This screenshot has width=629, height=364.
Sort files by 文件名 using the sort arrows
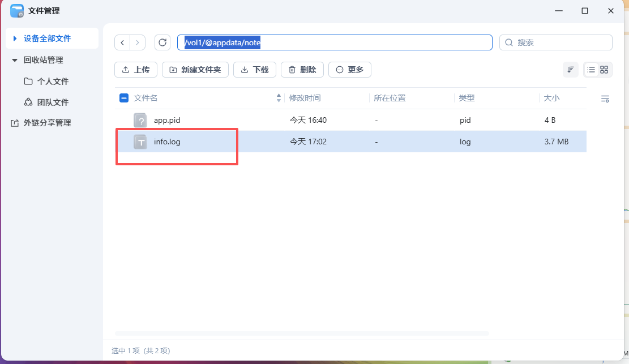point(278,97)
